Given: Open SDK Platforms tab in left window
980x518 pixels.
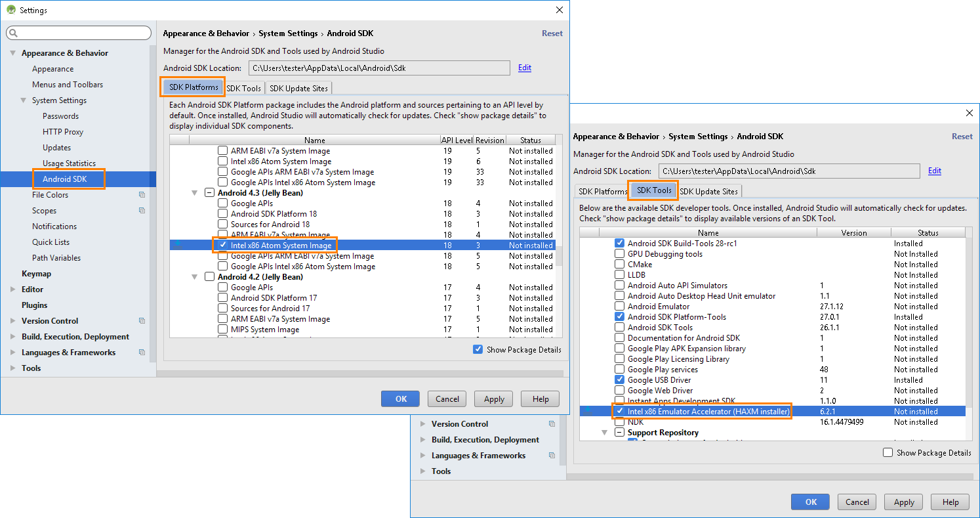Looking at the screenshot, I should [194, 87].
